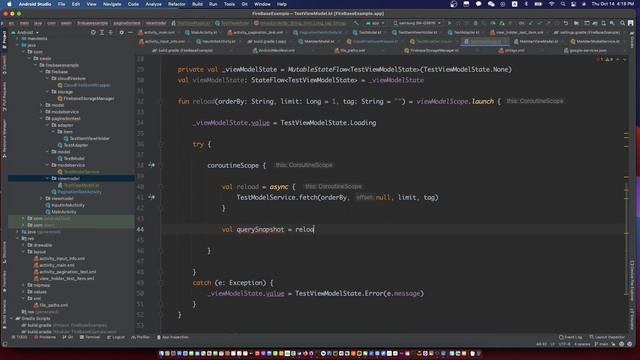This screenshot has width=640, height=360.
Task: Open Project panel gear settings
Action: pyautogui.click(x=121, y=32)
